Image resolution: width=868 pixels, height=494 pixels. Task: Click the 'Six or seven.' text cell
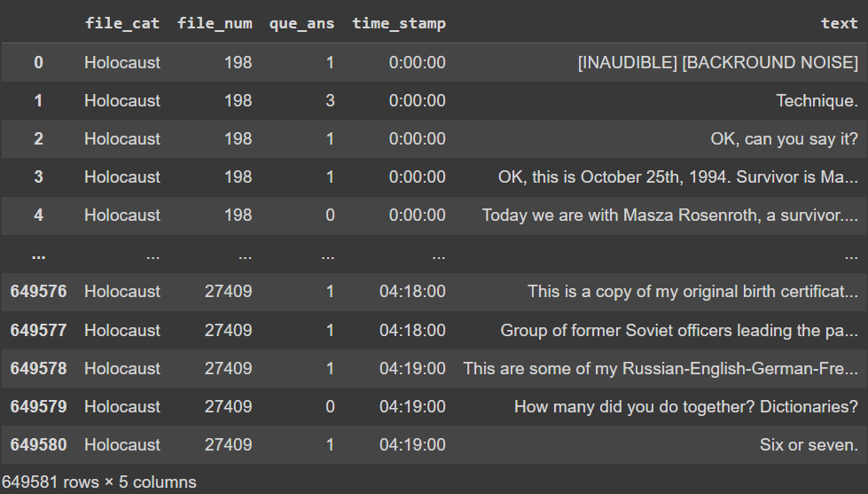click(809, 444)
